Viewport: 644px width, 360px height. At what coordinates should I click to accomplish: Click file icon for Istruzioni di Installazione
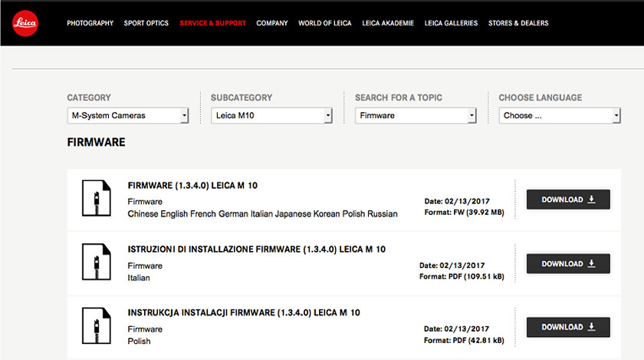point(97,262)
